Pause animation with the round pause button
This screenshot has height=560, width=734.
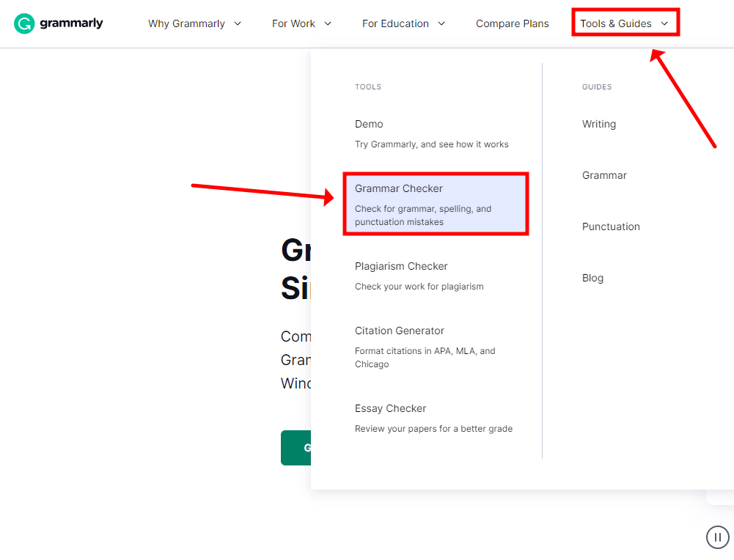[717, 537]
